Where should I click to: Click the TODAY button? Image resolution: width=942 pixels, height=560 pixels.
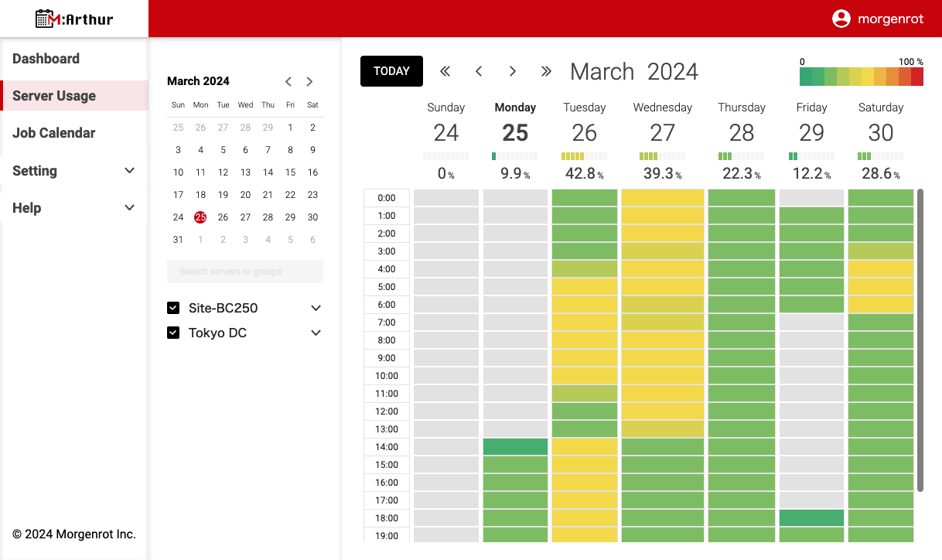[391, 71]
